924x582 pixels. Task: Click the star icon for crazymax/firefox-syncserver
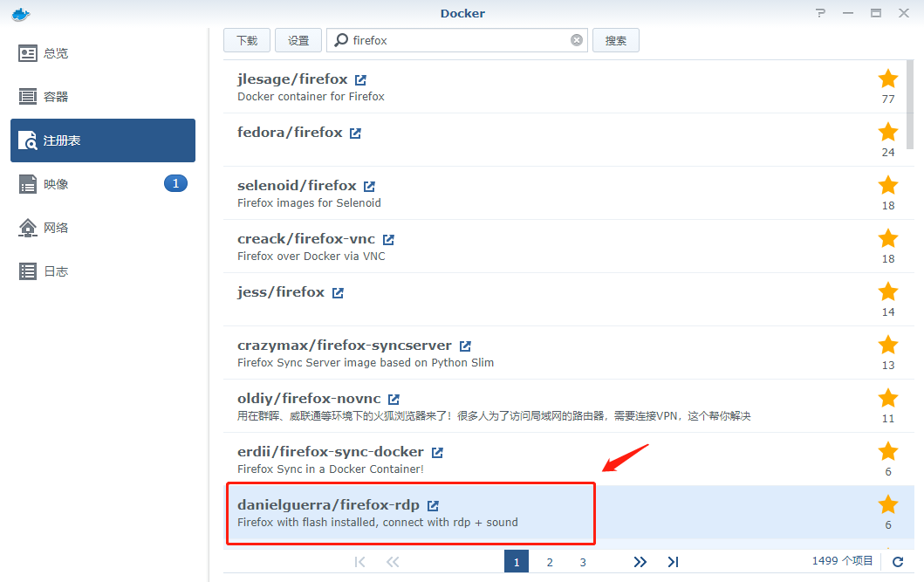pyautogui.click(x=888, y=345)
